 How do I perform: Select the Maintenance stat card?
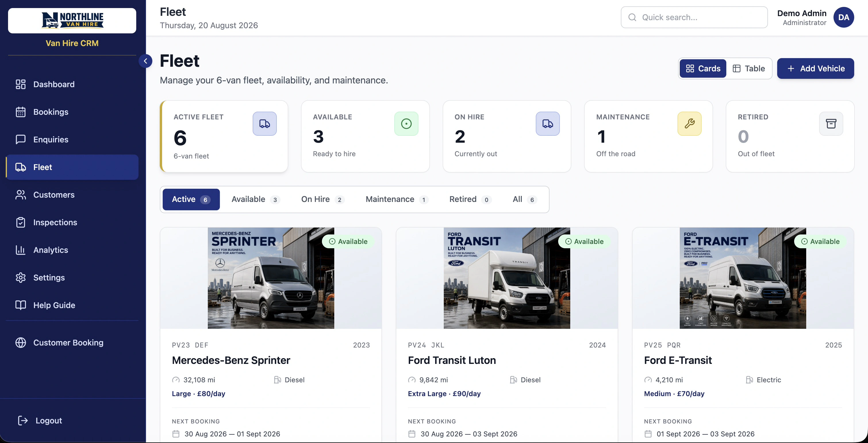(648, 137)
